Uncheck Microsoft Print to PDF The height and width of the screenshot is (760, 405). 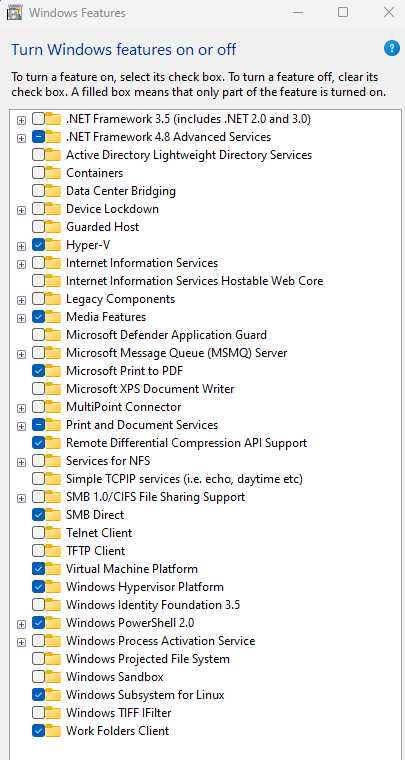[x=38, y=371]
